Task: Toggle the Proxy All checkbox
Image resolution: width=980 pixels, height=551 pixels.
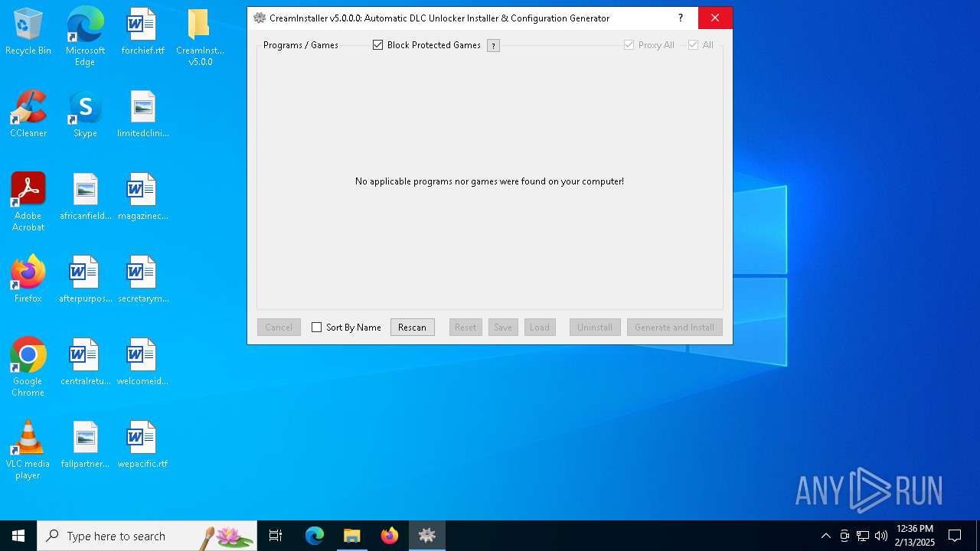Action: click(x=629, y=45)
